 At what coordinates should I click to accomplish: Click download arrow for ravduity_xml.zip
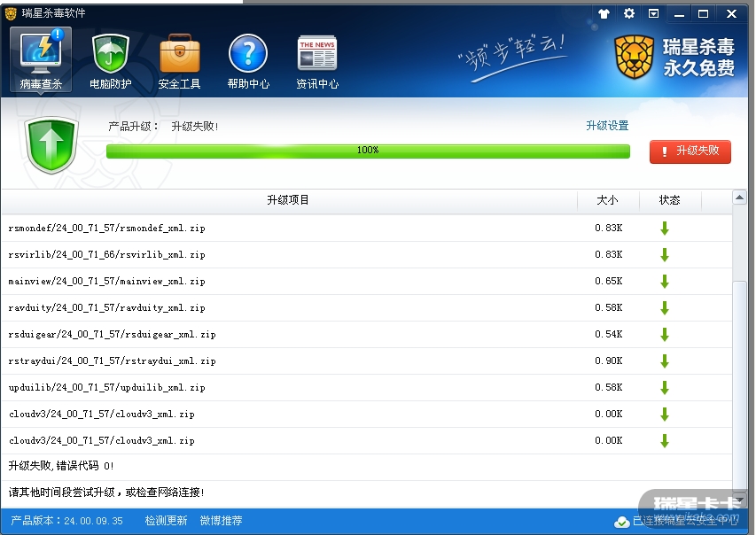pyautogui.click(x=665, y=307)
